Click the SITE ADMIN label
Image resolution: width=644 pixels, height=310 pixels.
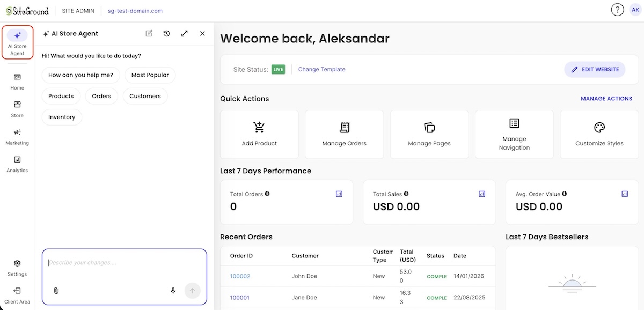[x=78, y=11]
